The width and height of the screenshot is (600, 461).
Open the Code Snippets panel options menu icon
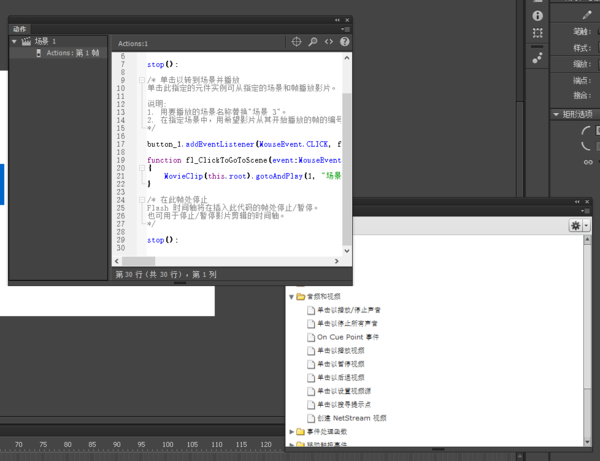click(585, 211)
